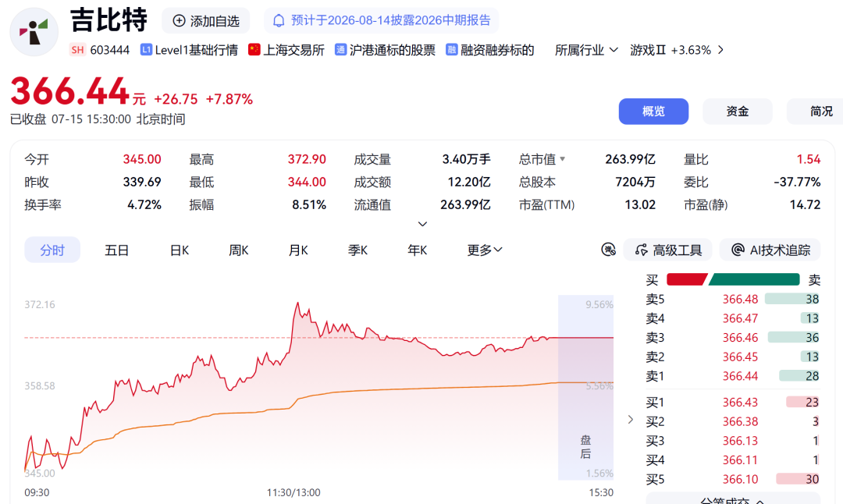Click the red buy portion of ratio bar
The image size is (843, 504).
point(687,279)
